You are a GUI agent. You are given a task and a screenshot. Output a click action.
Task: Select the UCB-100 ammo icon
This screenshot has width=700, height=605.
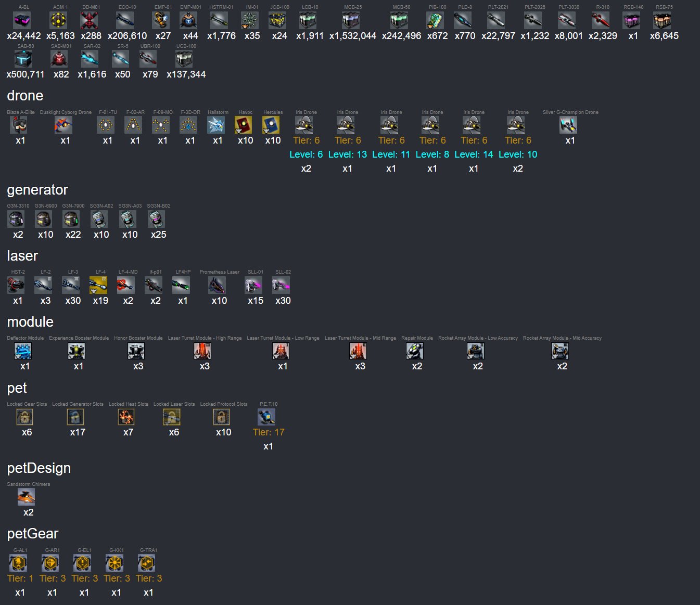point(184,59)
